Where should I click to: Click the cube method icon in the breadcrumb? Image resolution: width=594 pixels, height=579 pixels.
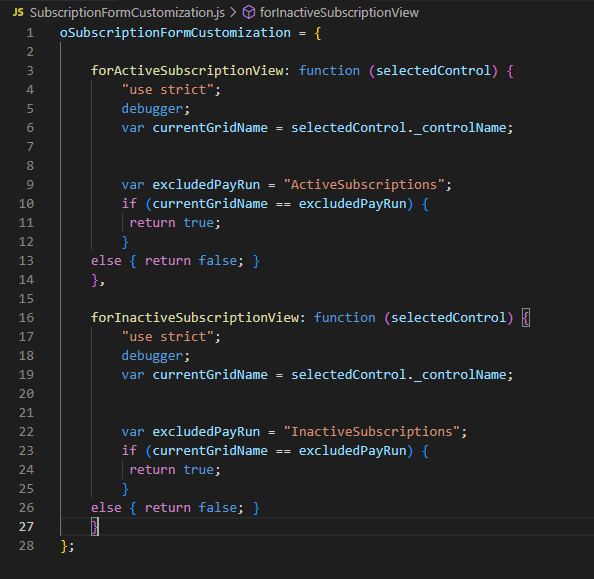pos(249,13)
